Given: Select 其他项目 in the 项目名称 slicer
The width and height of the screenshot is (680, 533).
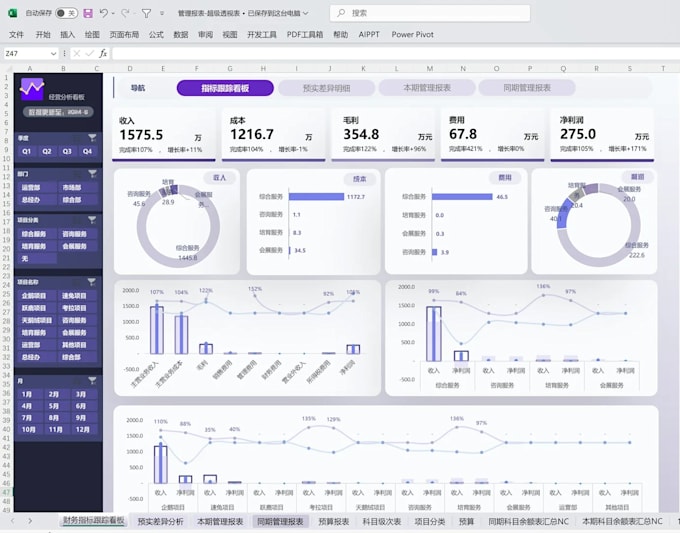Looking at the screenshot, I should 77,345.
